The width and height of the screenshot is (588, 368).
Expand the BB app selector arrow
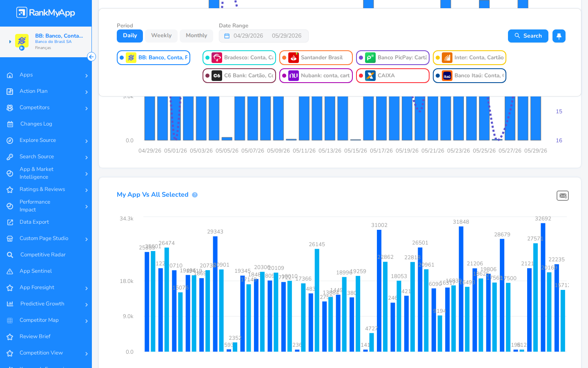10,42
